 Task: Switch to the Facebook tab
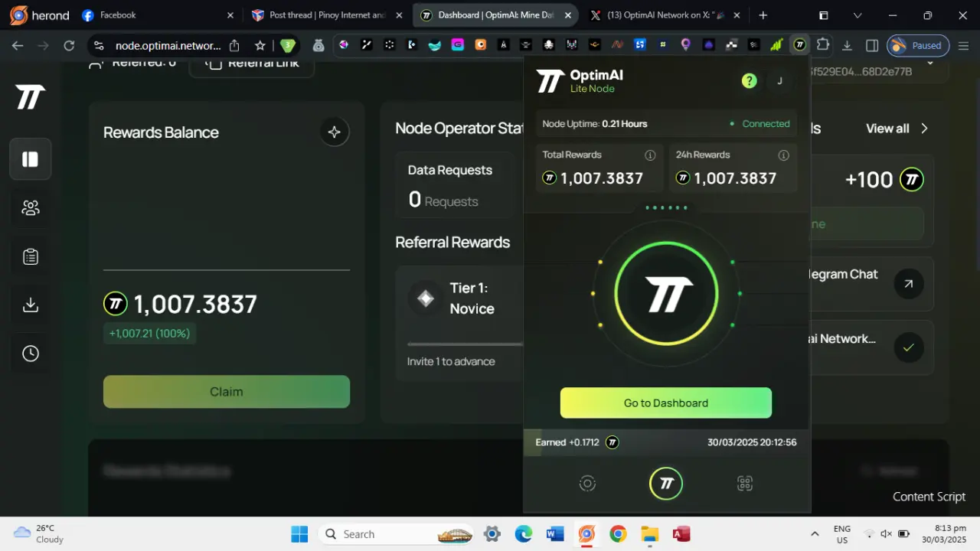(158, 15)
